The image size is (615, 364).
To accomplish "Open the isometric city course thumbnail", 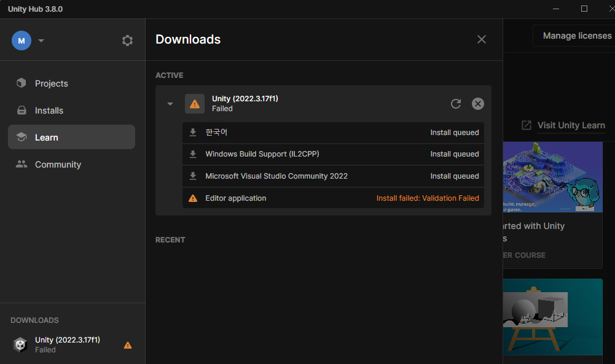I will [552, 177].
